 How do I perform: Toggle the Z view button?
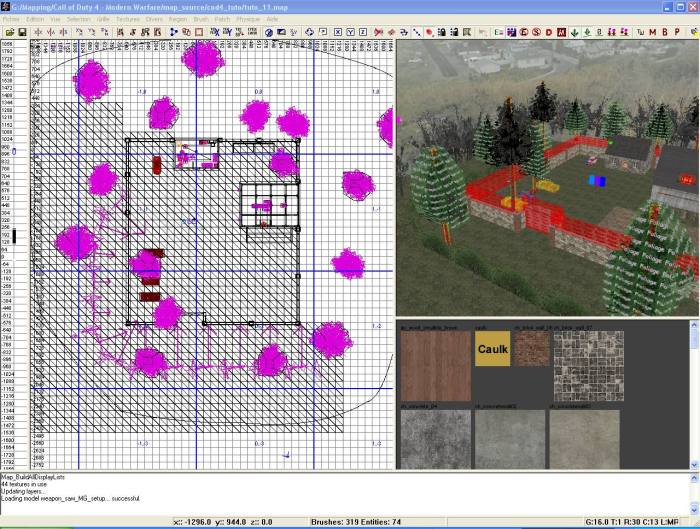[363, 32]
